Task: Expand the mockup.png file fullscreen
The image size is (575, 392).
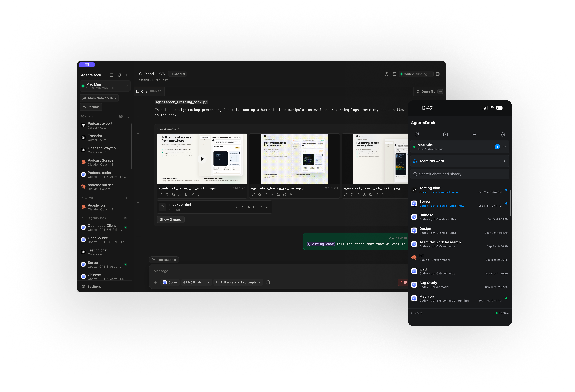Action: 346,195
